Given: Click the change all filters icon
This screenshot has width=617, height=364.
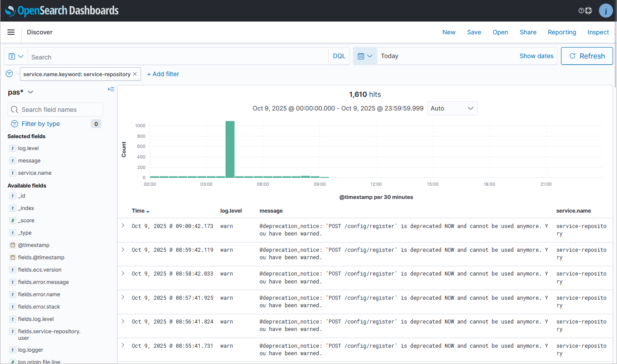Looking at the screenshot, I should (9, 74).
